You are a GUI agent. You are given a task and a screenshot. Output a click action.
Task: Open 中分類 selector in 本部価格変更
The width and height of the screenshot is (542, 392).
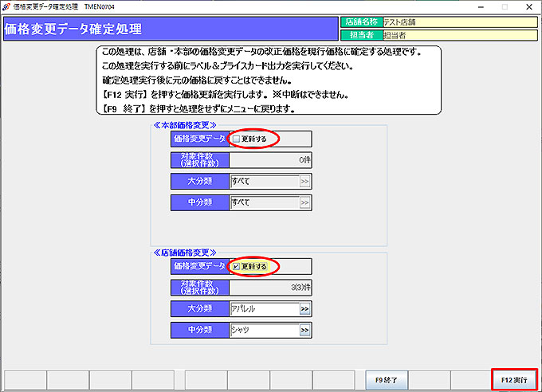coord(304,202)
